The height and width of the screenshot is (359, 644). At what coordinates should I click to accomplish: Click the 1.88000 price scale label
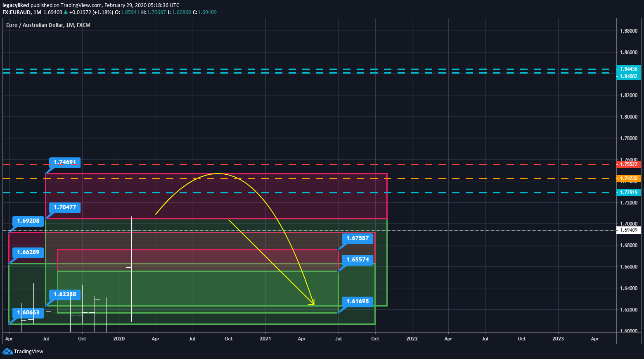629,31
